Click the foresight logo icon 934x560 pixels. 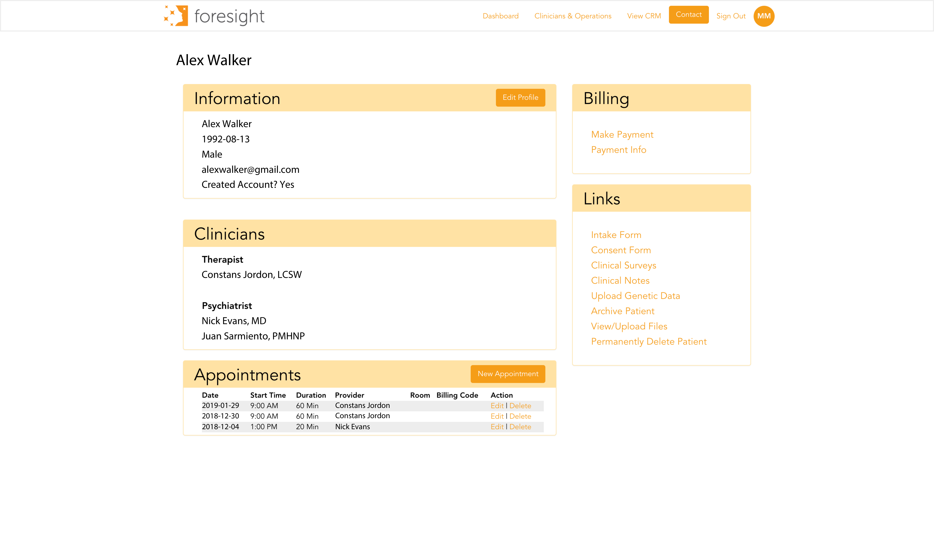click(176, 16)
